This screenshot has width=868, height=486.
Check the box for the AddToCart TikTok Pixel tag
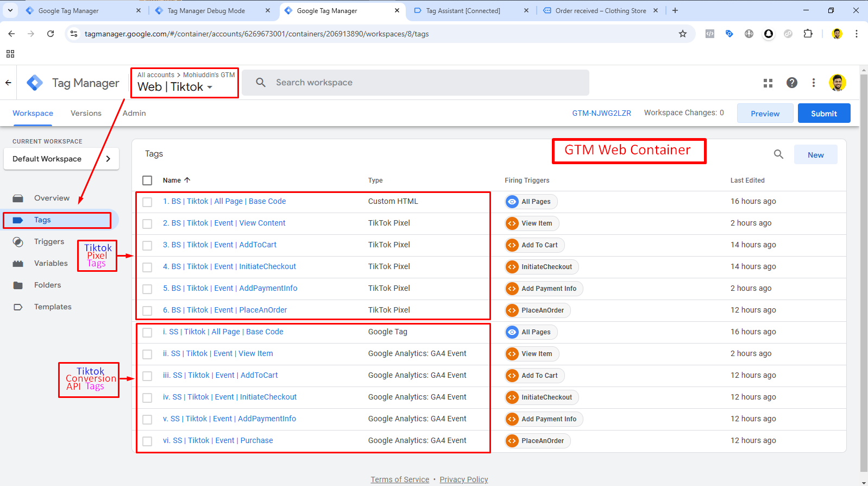click(x=147, y=245)
